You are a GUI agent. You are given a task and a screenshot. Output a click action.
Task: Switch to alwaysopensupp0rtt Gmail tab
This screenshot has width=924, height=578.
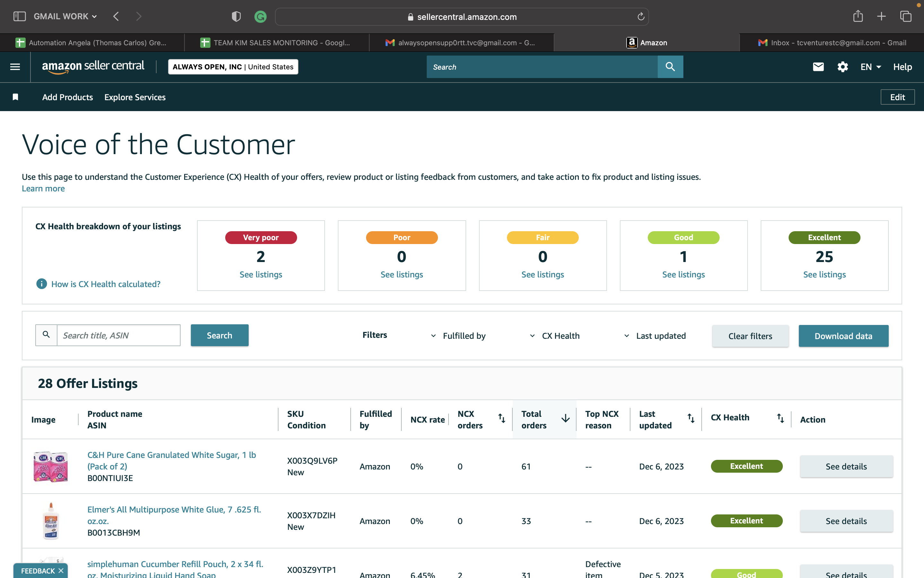click(462, 42)
